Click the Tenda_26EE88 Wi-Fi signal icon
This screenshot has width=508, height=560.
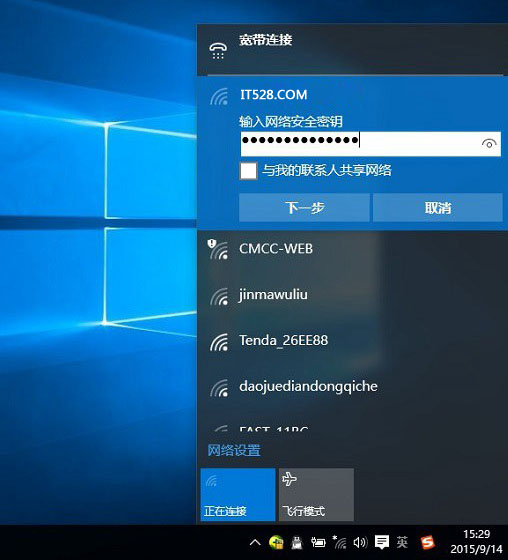click(219, 342)
